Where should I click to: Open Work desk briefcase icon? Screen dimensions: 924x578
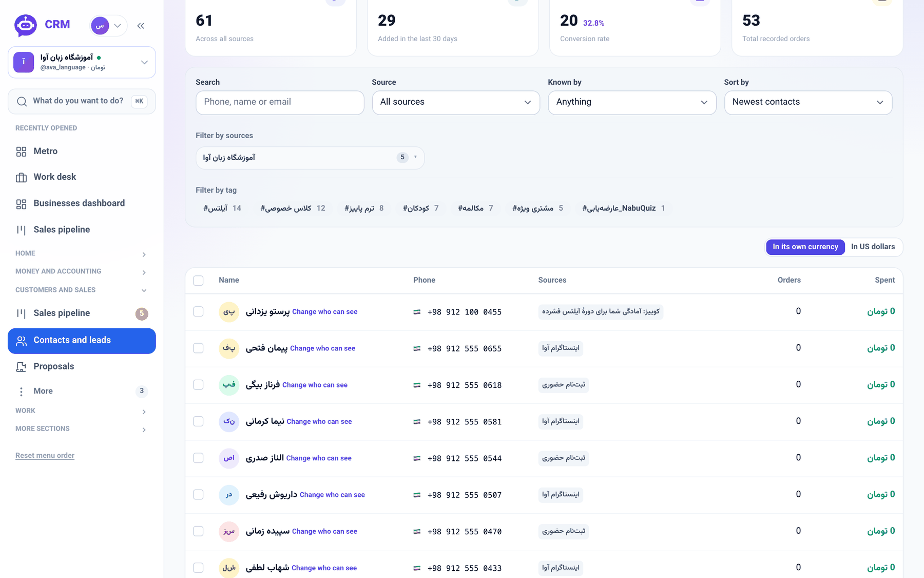[21, 177]
